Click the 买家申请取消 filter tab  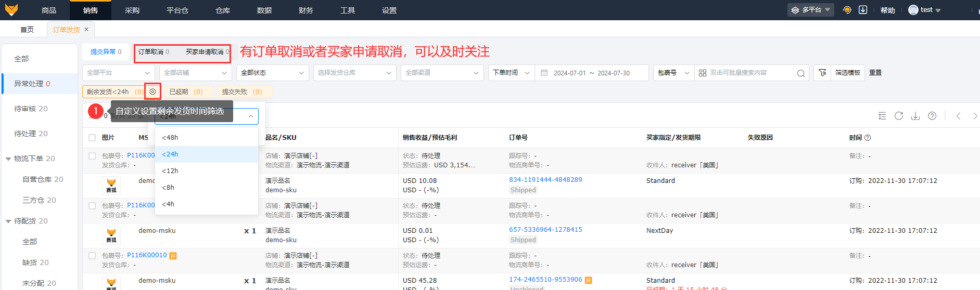pos(207,52)
